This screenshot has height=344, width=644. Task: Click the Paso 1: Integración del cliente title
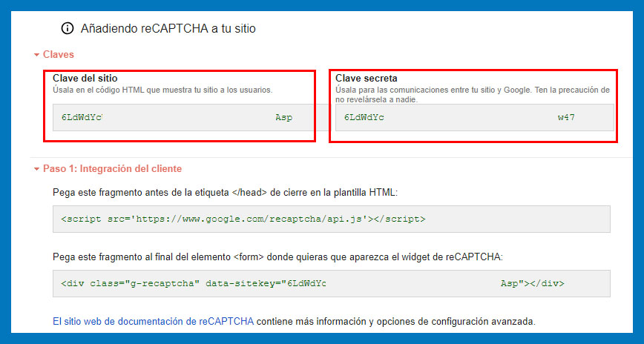click(112, 169)
